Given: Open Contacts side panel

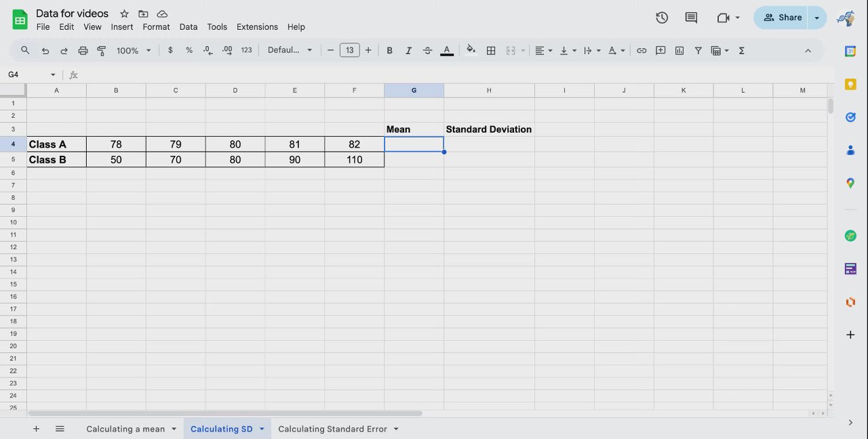Looking at the screenshot, I should pyautogui.click(x=850, y=150).
